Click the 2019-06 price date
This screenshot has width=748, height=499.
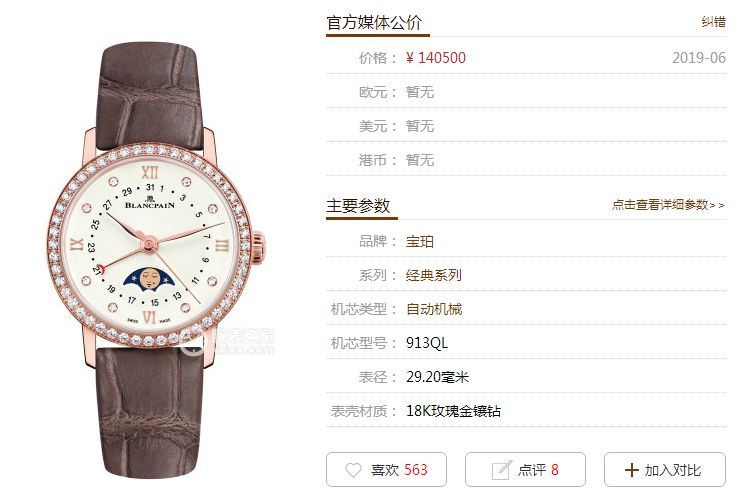699,58
